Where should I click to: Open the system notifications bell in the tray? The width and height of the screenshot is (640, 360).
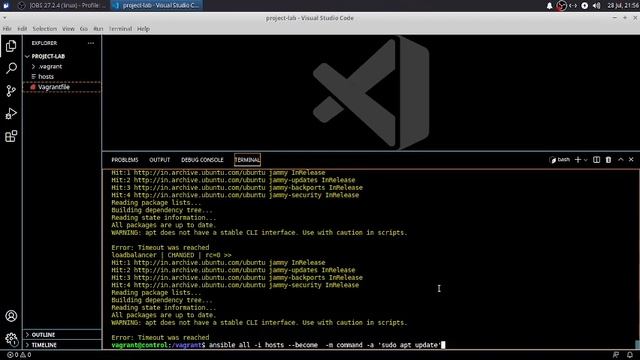coord(549,6)
